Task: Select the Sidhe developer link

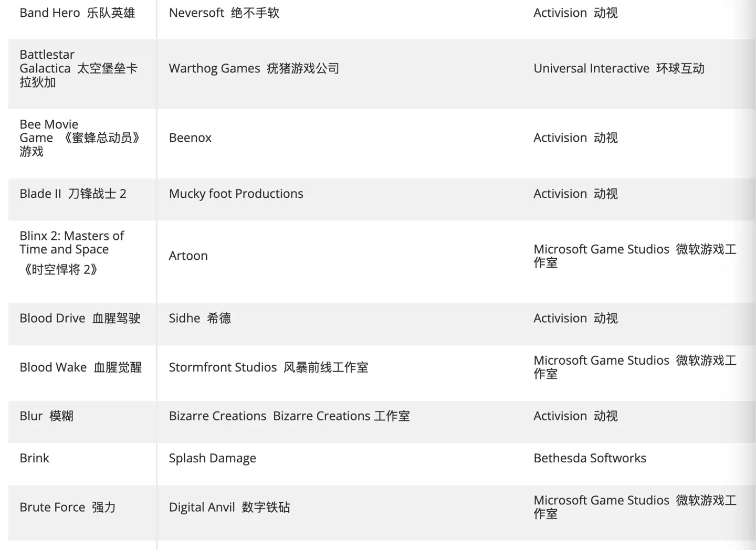Action: click(199, 318)
